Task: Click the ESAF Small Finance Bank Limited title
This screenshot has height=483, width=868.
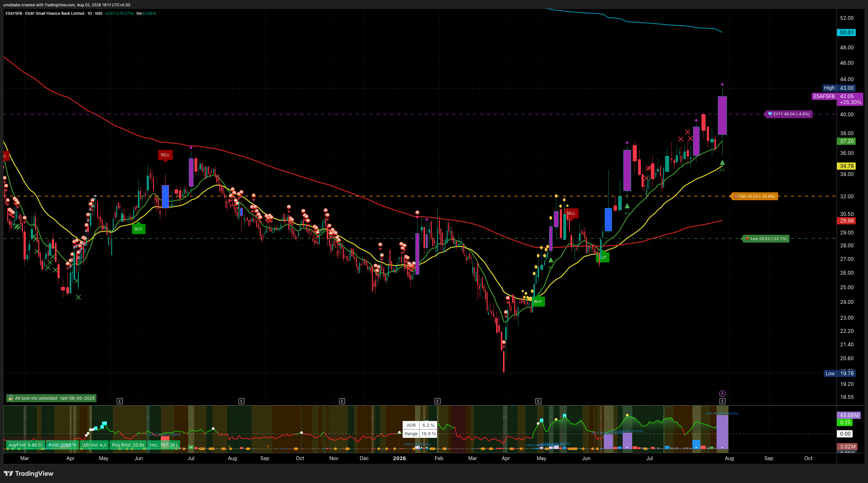Action: click(55, 14)
